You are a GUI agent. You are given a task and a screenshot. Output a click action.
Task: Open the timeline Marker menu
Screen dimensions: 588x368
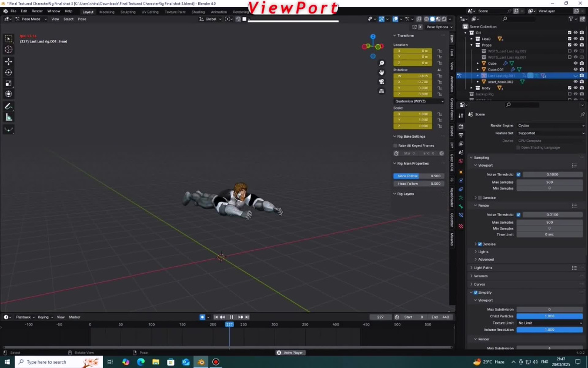coord(75,317)
